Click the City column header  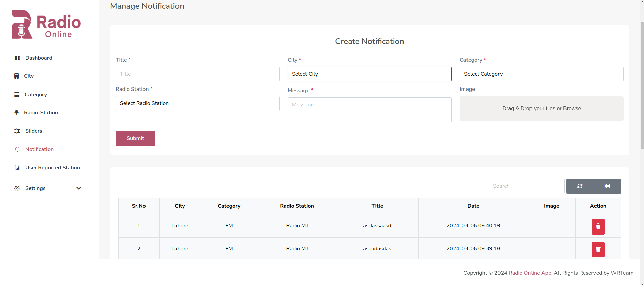180,206
